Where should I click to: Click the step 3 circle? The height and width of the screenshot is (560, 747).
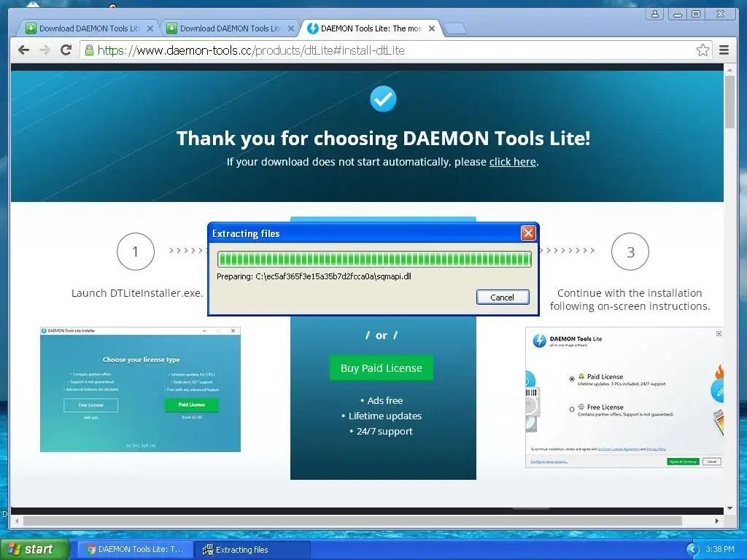pos(630,252)
